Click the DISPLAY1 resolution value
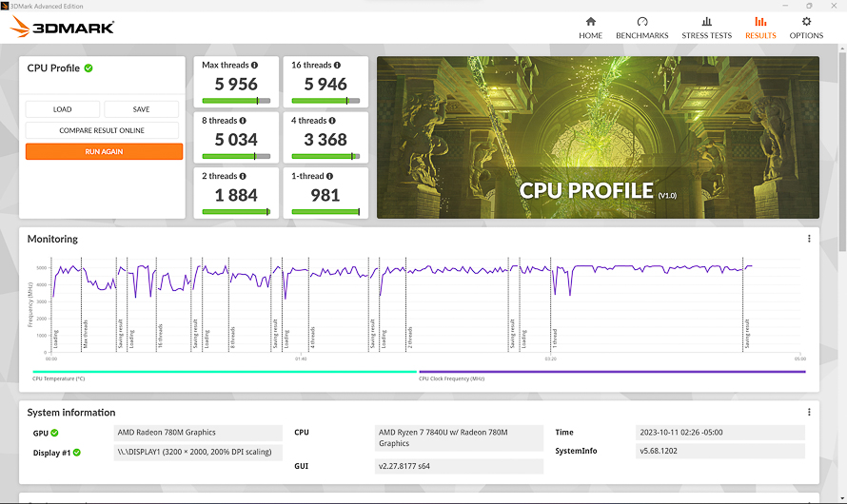The width and height of the screenshot is (847, 504). (x=198, y=452)
